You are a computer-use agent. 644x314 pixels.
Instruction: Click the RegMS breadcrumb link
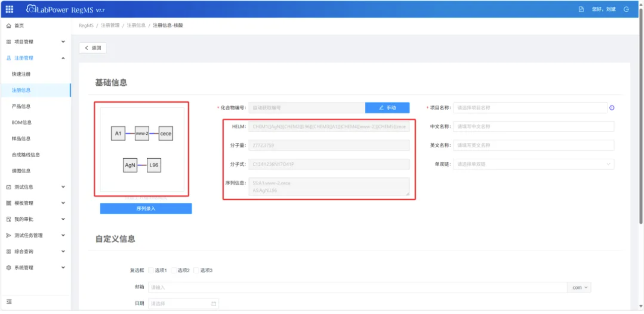[x=86, y=25]
